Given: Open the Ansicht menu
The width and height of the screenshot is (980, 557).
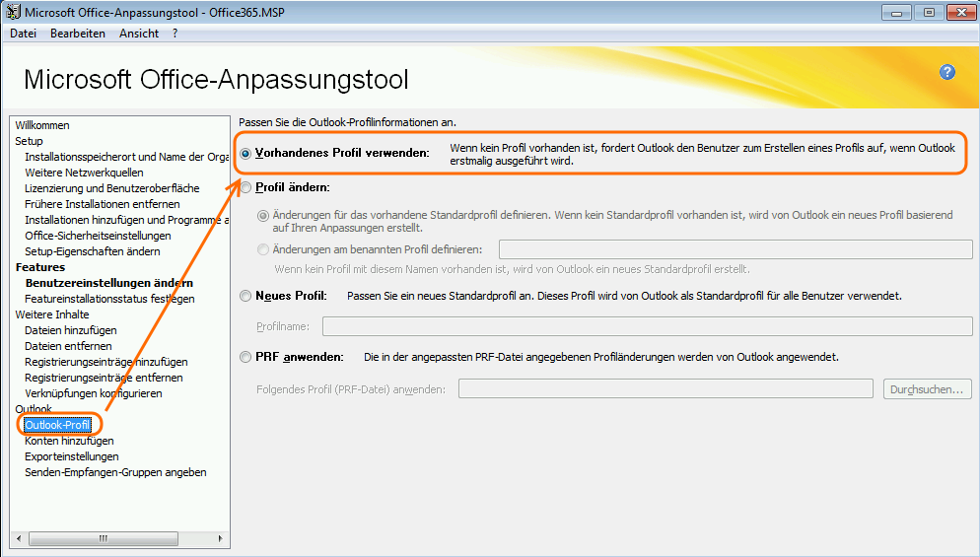Looking at the screenshot, I should (139, 33).
